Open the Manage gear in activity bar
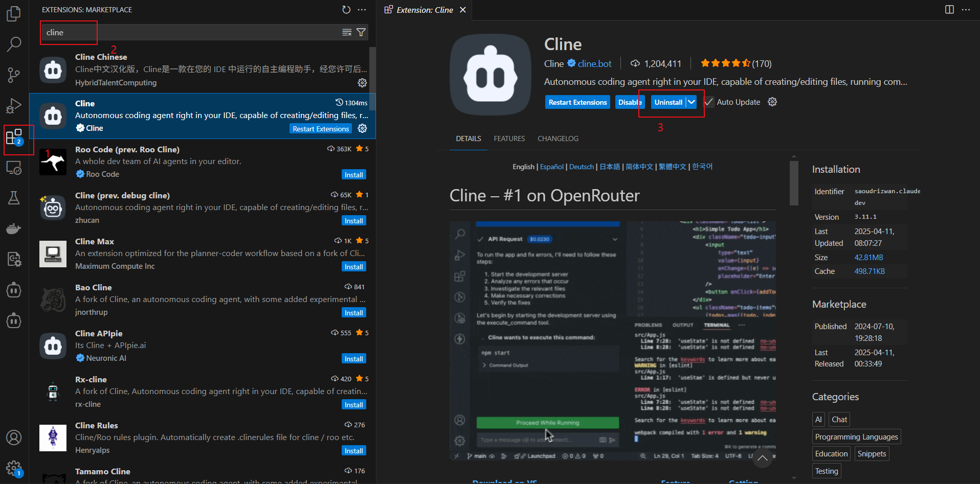 pos(14,467)
